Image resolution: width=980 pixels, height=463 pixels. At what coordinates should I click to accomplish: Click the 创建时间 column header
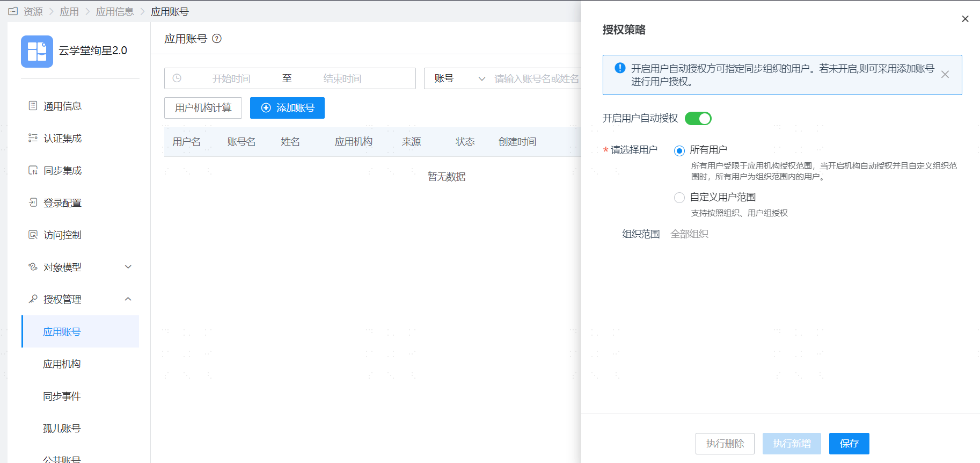(x=517, y=142)
